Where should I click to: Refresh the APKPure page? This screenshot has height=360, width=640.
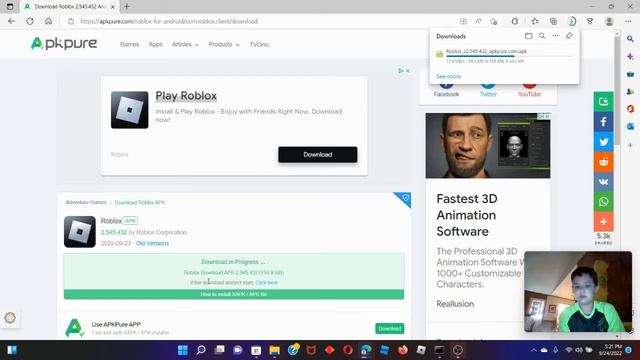coord(30,21)
